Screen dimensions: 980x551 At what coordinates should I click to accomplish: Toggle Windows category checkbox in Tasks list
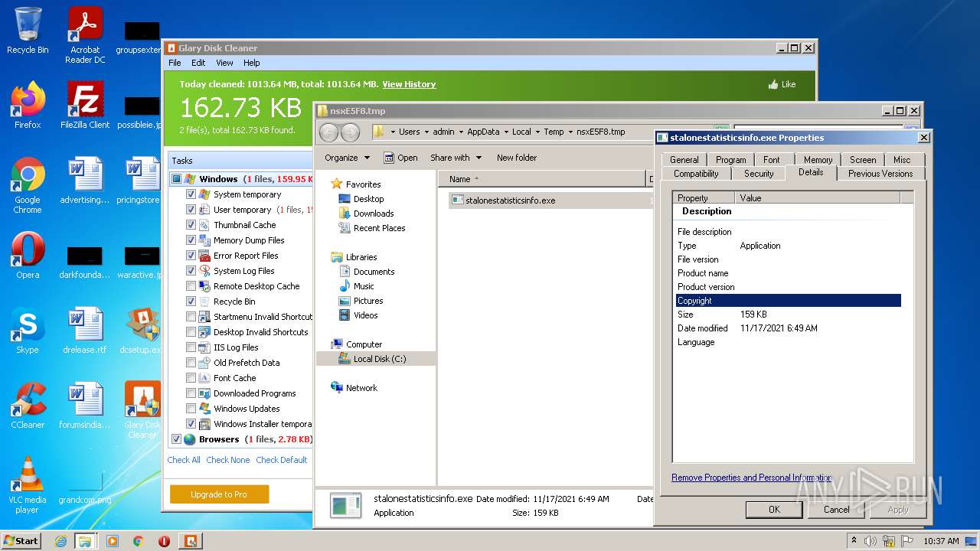click(176, 179)
